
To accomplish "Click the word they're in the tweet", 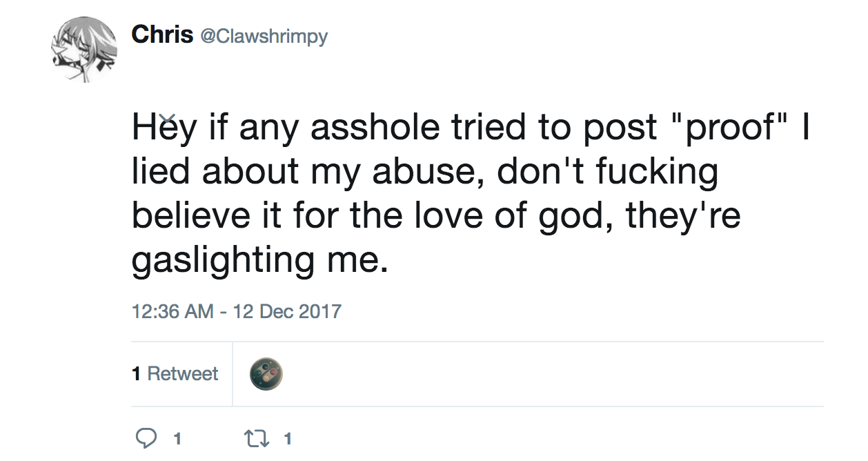I will 683,215.
